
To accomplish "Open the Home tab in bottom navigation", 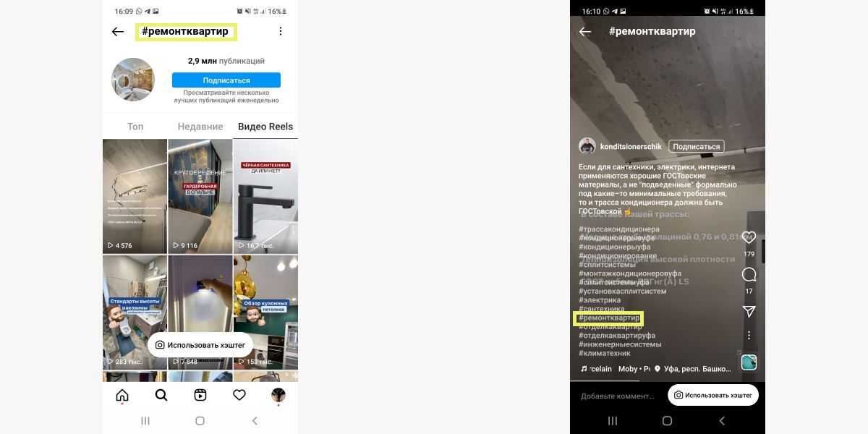I will [122, 395].
